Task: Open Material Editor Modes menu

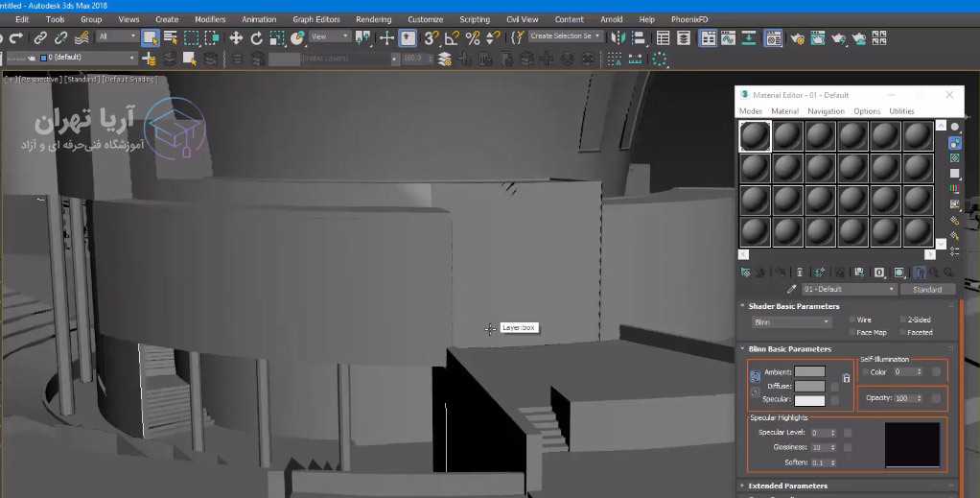Action: click(750, 110)
